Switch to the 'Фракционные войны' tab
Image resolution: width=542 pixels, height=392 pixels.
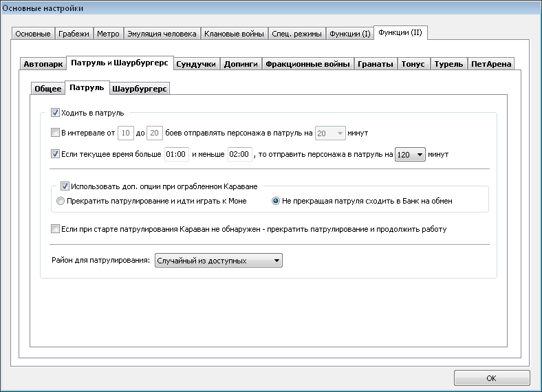click(x=308, y=64)
